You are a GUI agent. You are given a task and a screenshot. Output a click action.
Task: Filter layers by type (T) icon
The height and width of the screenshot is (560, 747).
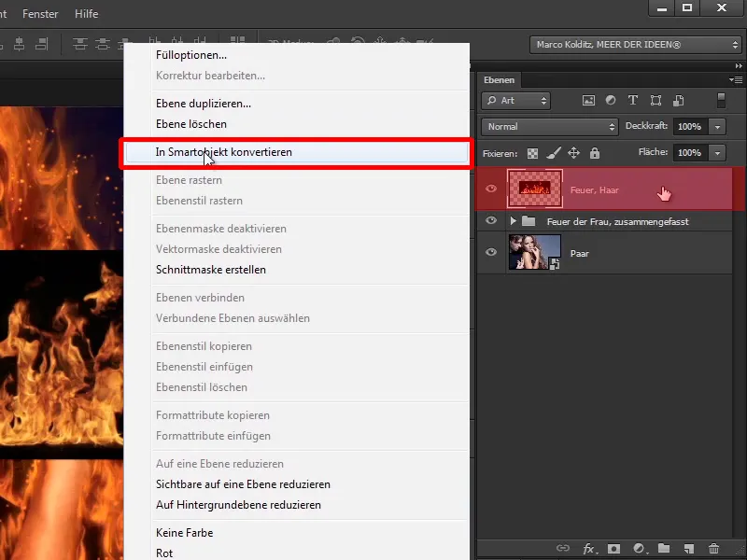pos(633,100)
